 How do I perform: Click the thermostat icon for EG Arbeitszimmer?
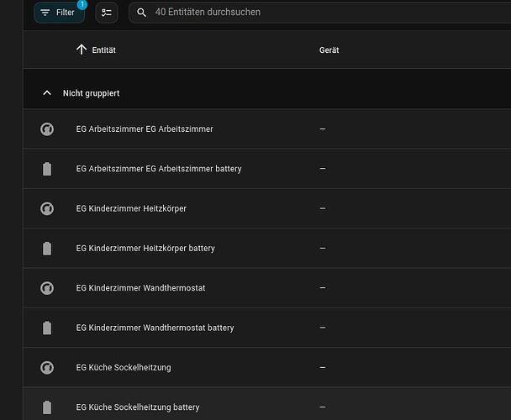(47, 129)
